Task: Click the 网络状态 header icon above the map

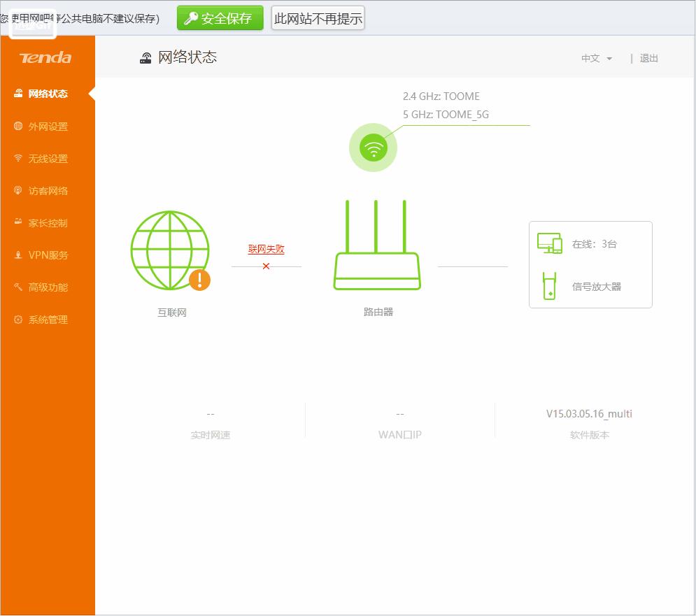Action: (145, 57)
